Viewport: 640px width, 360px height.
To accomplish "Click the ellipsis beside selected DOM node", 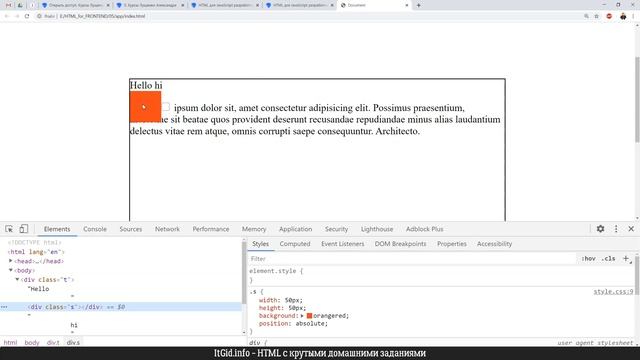I will pyautogui.click(x=4, y=307).
